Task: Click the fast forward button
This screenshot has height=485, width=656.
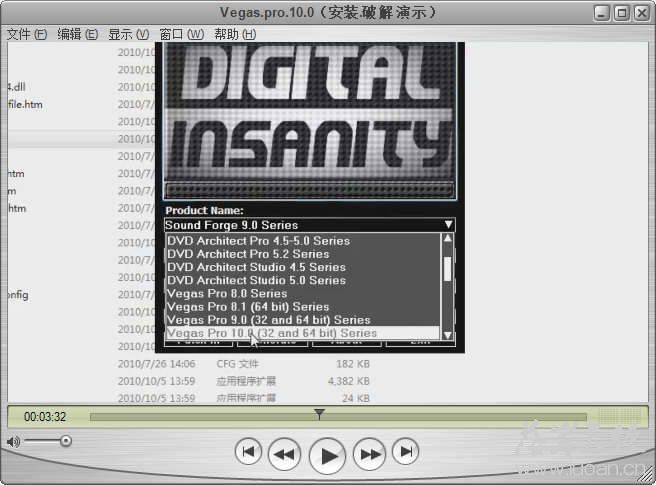Action: (x=369, y=454)
